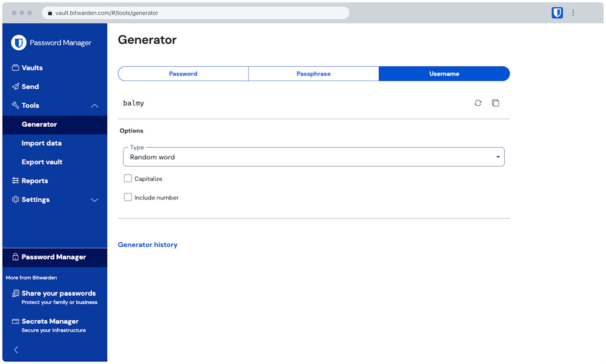Image resolution: width=606 pixels, height=364 pixels.
Task: Regenerate the username with the refresh icon
Action: coord(477,103)
